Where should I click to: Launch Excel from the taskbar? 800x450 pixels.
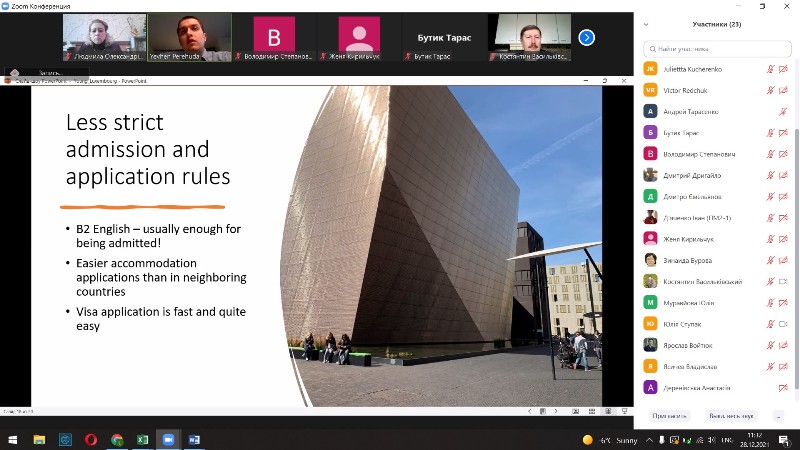(142, 439)
